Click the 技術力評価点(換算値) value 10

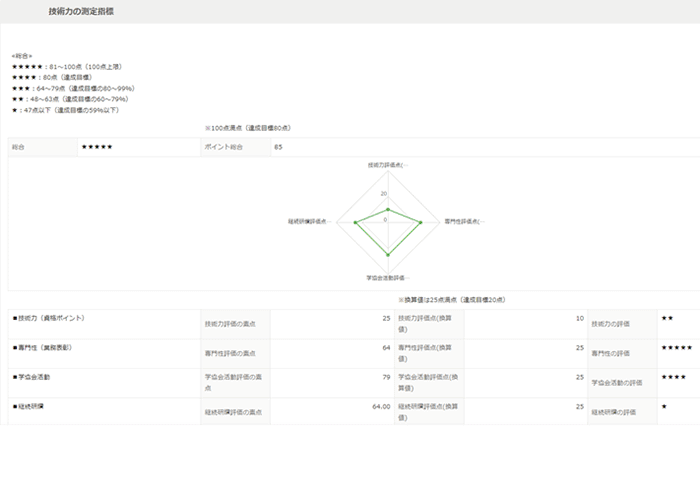click(580, 318)
